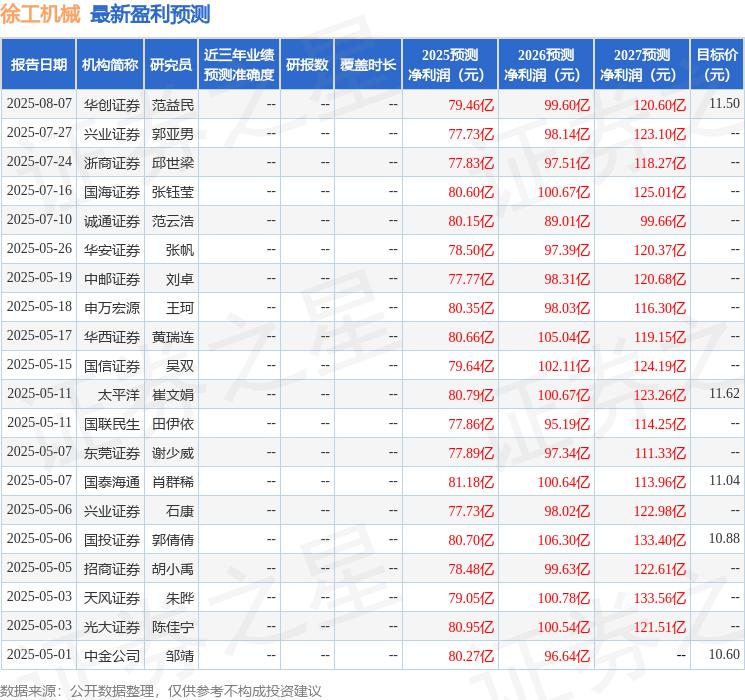Click the 最新盈利预测 heading

tap(150, 14)
